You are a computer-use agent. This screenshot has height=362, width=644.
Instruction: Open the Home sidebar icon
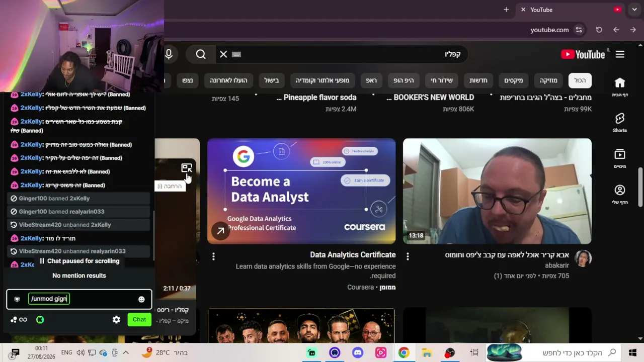pyautogui.click(x=620, y=86)
